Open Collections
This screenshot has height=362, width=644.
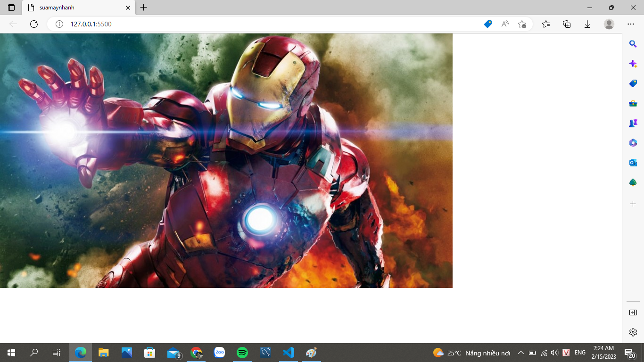pyautogui.click(x=567, y=24)
